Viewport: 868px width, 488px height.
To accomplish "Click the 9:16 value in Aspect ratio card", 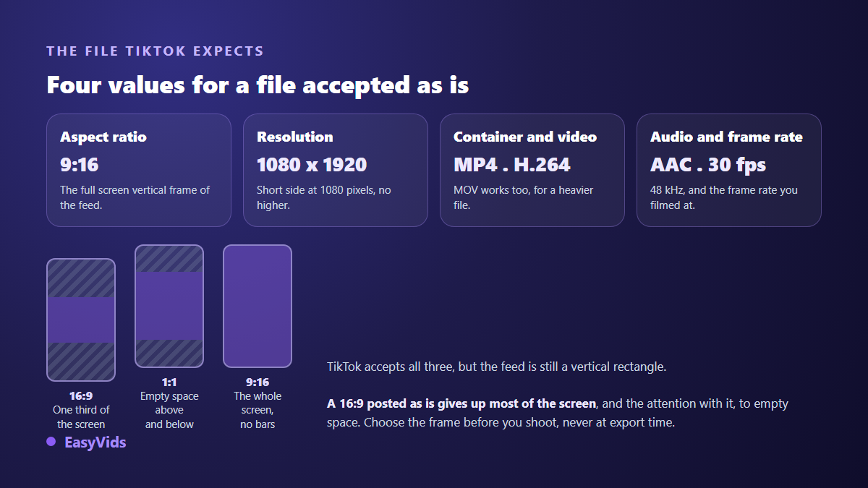I will point(80,165).
